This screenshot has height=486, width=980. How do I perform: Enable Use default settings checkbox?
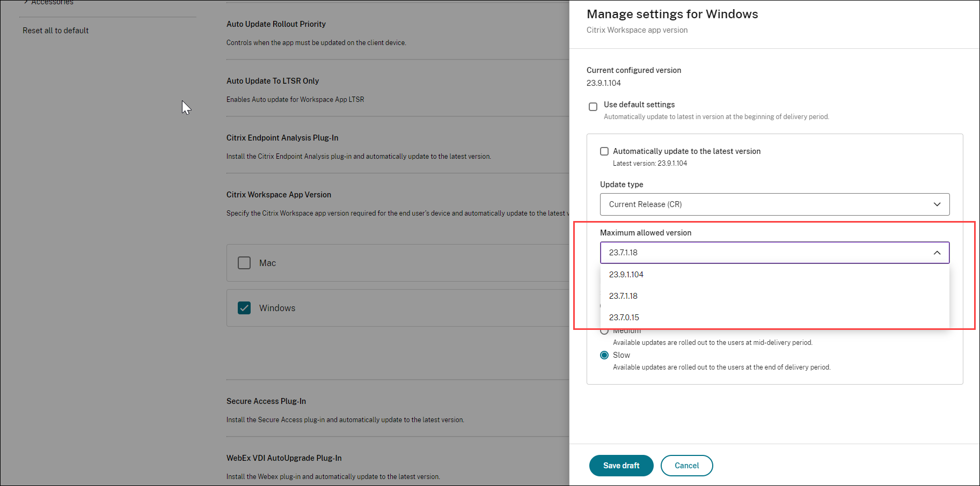593,107
